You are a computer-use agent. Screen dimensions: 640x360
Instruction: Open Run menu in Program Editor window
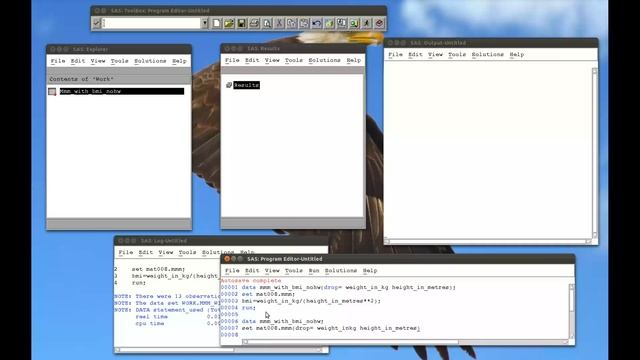click(x=313, y=271)
